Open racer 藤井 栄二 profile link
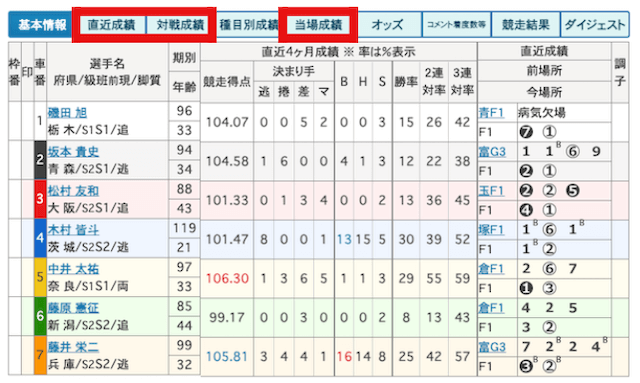Viewport: 640px width, 383px height. (x=73, y=347)
